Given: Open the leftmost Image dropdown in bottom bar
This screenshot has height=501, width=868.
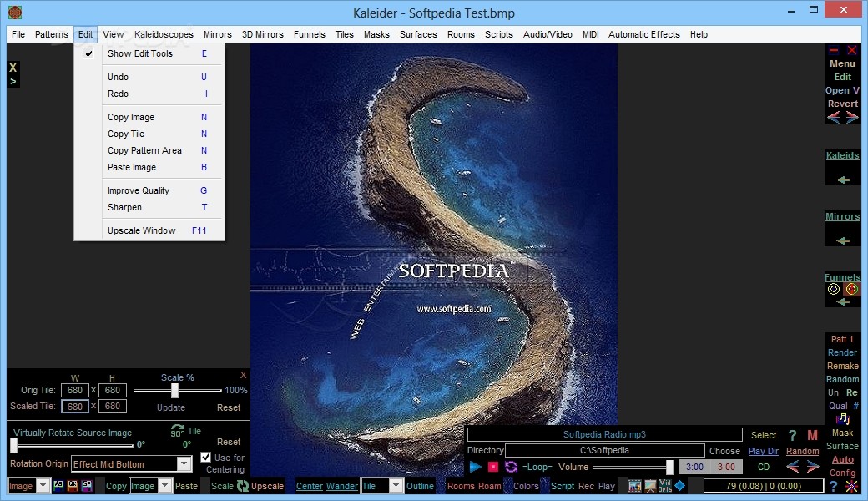Looking at the screenshot, I should click(43, 485).
